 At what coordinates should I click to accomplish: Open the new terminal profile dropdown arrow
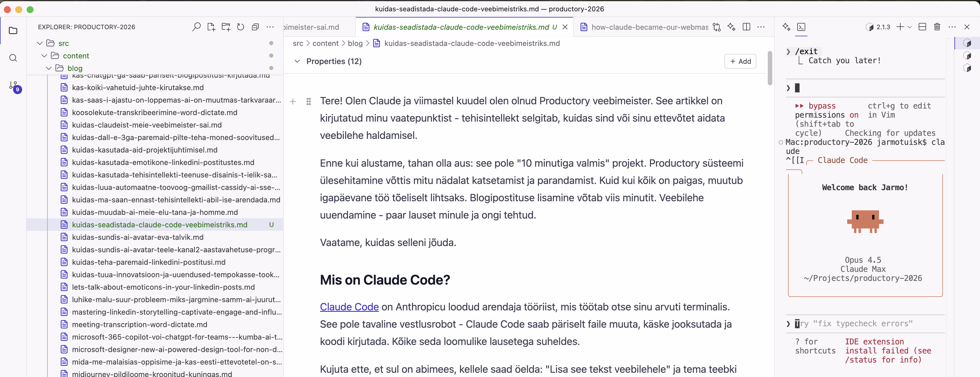[x=910, y=27]
